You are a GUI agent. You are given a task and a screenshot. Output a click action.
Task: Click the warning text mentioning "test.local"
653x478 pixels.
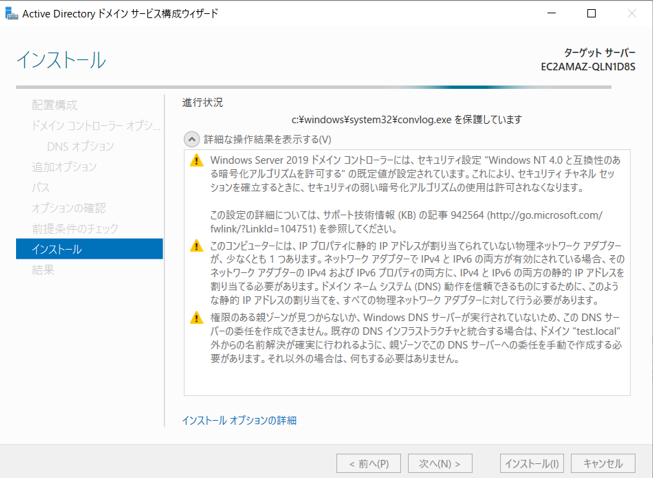[x=416, y=338]
